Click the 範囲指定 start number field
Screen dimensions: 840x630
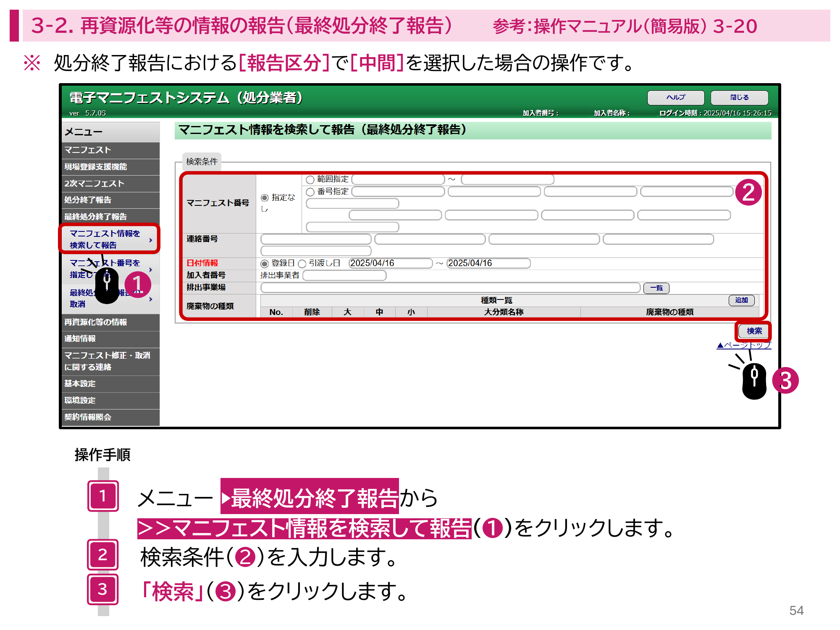(398, 179)
